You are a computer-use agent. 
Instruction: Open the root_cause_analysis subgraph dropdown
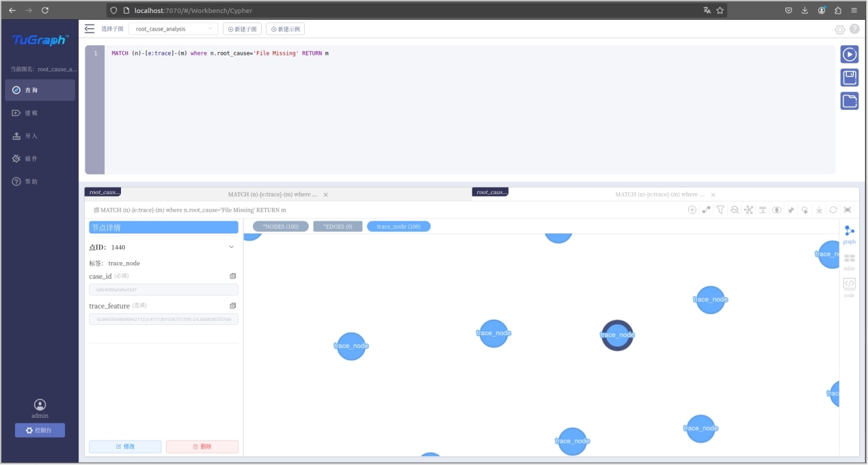174,29
